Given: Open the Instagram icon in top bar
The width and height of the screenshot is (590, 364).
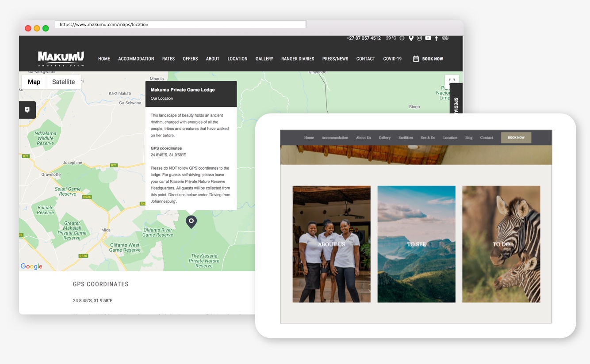Looking at the screenshot, I should (x=419, y=38).
